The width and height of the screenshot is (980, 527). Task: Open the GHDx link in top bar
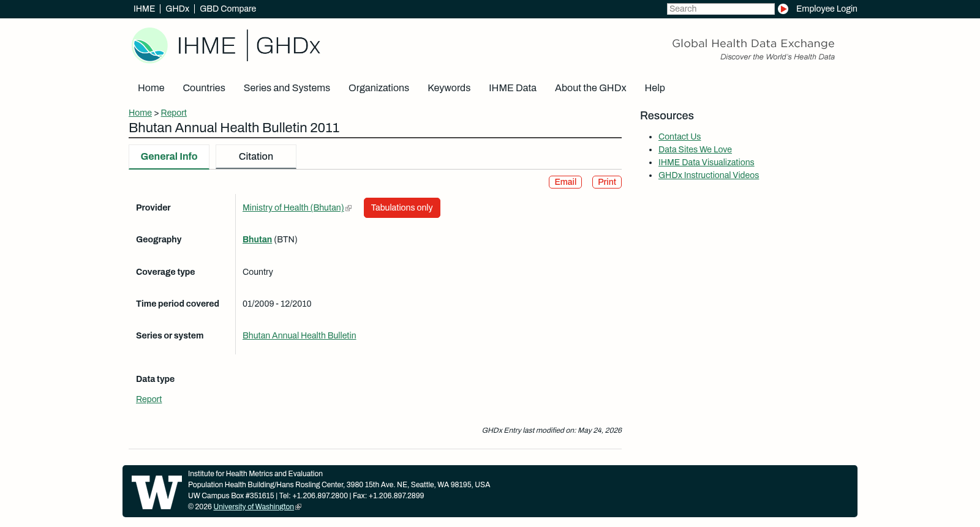(178, 9)
